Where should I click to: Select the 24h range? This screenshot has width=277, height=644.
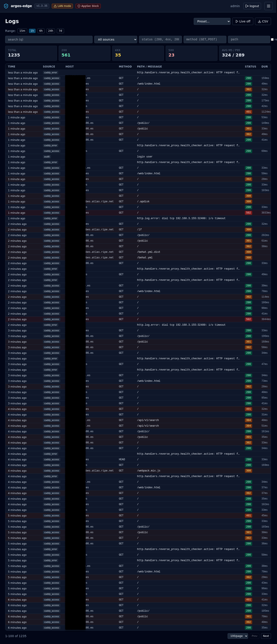tap(51, 31)
